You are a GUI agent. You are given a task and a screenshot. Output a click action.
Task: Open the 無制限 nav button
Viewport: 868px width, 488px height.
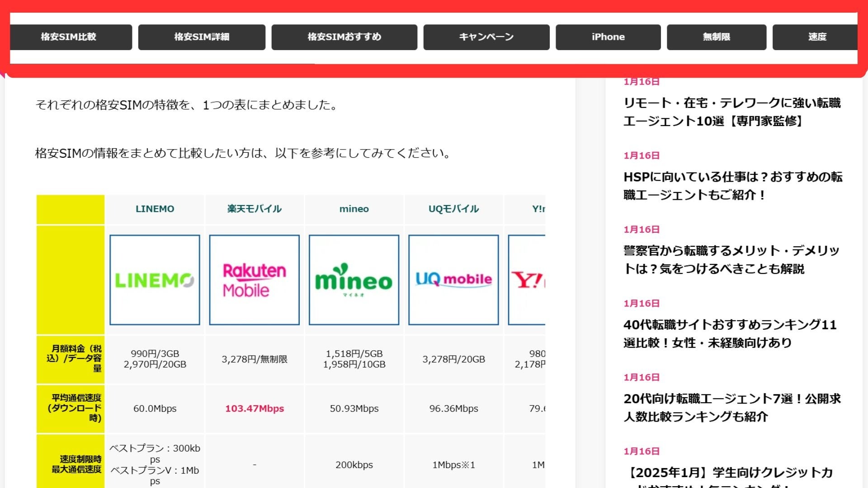pyautogui.click(x=717, y=37)
